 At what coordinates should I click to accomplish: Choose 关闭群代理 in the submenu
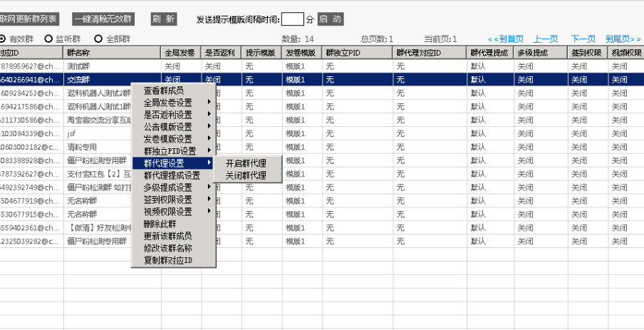click(246, 175)
